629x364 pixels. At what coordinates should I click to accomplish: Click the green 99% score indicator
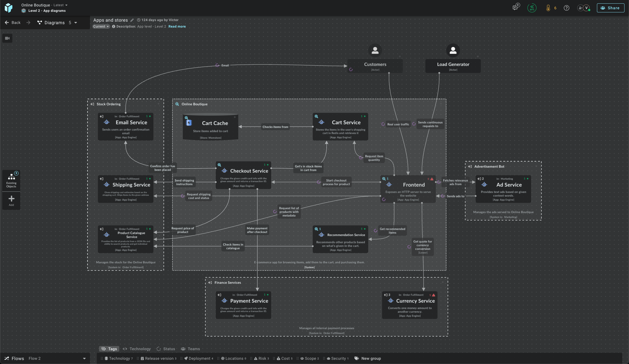point(532,8)
